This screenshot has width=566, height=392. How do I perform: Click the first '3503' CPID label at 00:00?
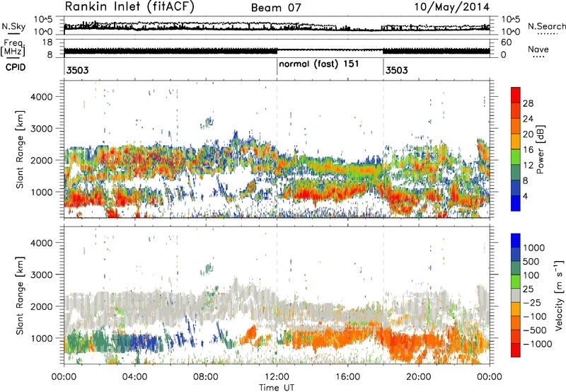pos(77,70)
